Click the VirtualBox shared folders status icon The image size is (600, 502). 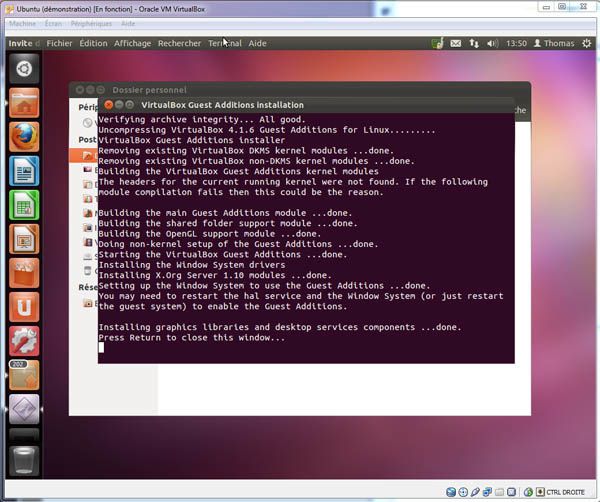point(499,492)
